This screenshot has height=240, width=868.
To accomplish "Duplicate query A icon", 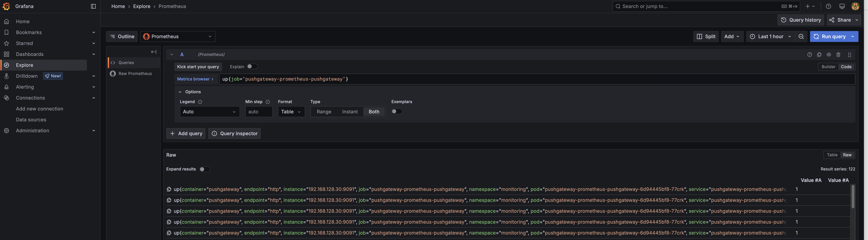I will pos(819,55).
